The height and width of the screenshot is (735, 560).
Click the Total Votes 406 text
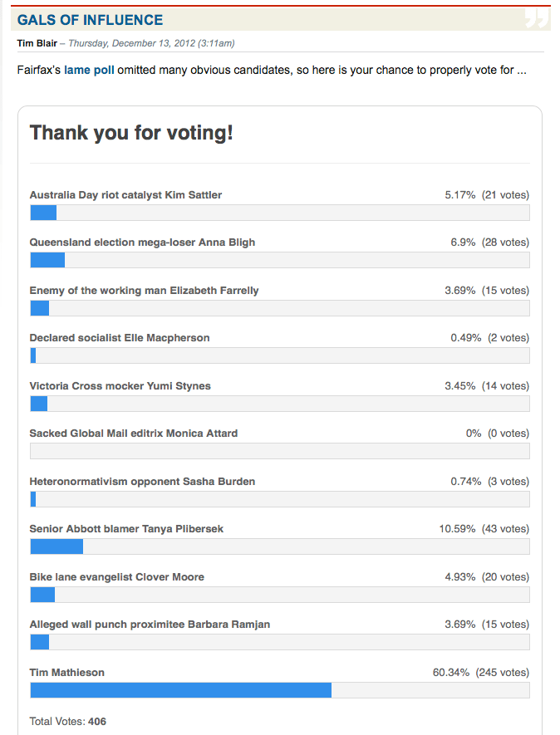point(67,722)
